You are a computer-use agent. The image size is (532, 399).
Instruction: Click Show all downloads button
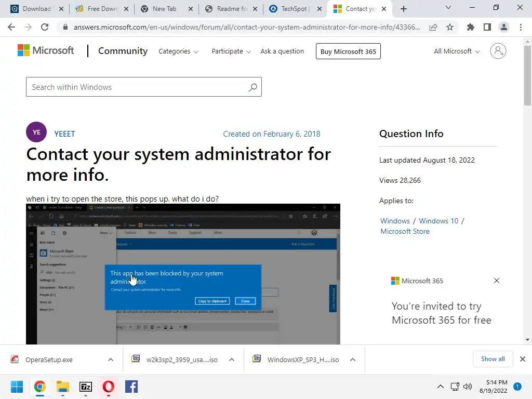[493, 359]
